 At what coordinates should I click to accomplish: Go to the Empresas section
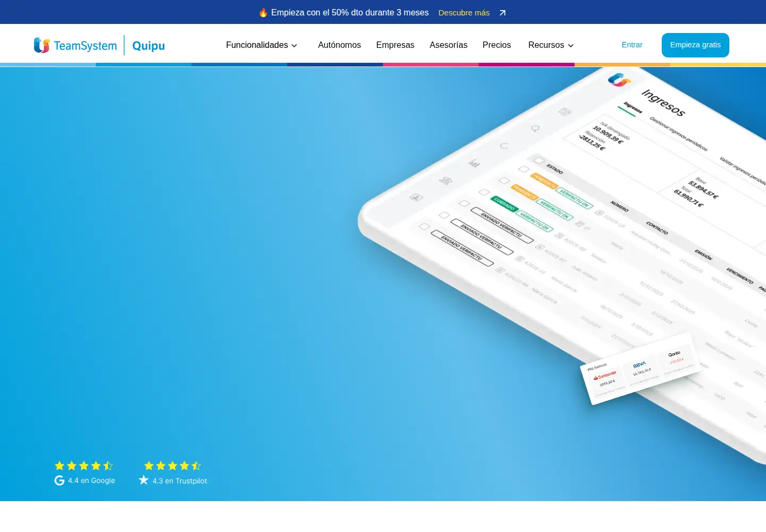(x=395, y=45)
